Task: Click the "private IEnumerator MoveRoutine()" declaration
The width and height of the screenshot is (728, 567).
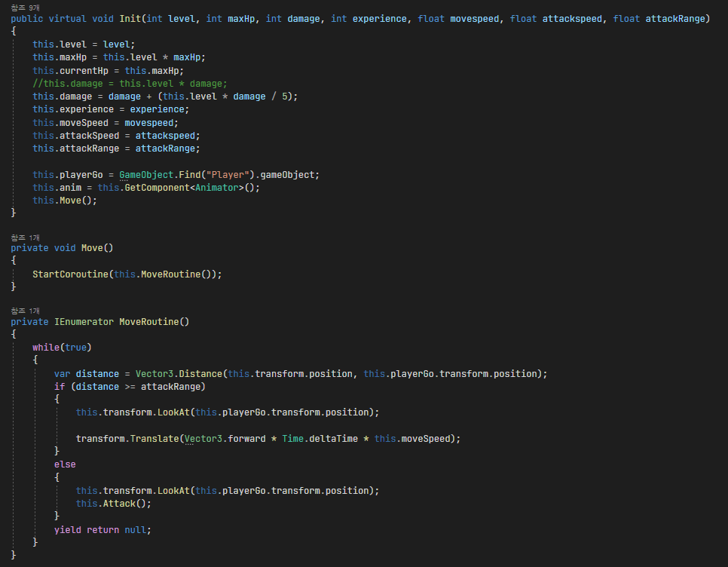Action: click(99, 322)
